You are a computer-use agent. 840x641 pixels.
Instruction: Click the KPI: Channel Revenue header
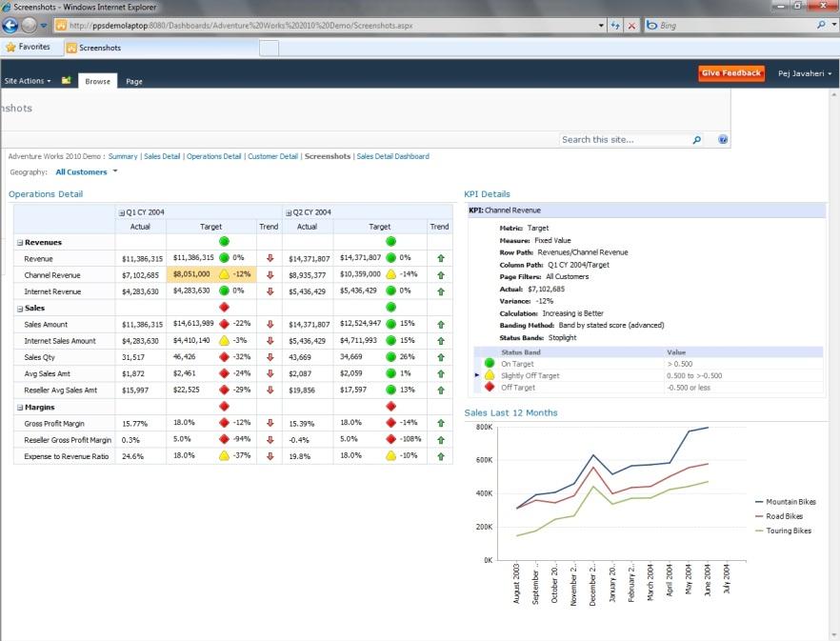click(647, 210)
